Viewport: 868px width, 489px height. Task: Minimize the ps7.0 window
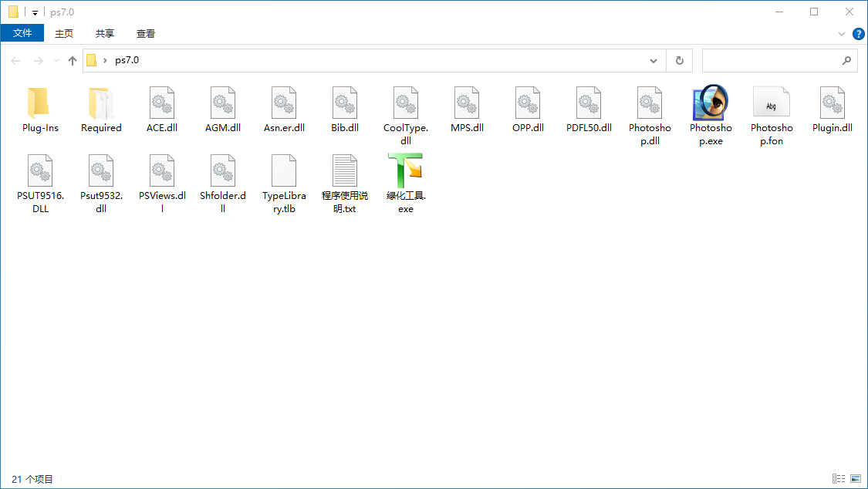point(778,12)
